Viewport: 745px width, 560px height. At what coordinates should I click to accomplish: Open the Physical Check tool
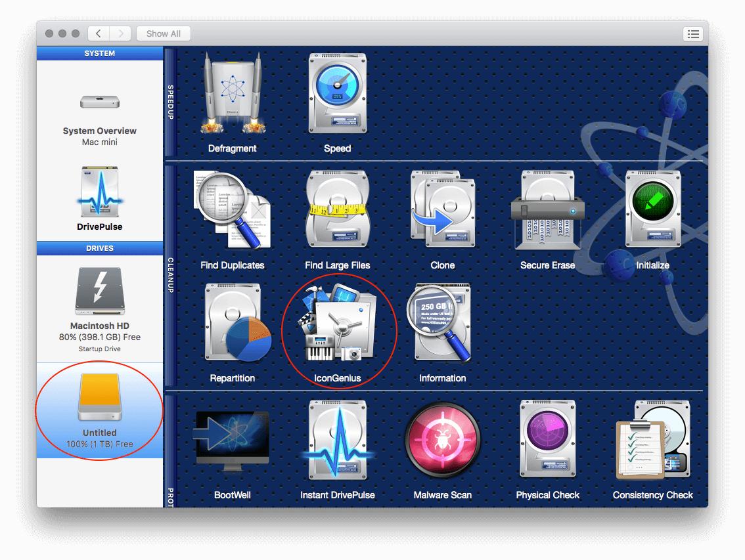(x=547, y=440)
